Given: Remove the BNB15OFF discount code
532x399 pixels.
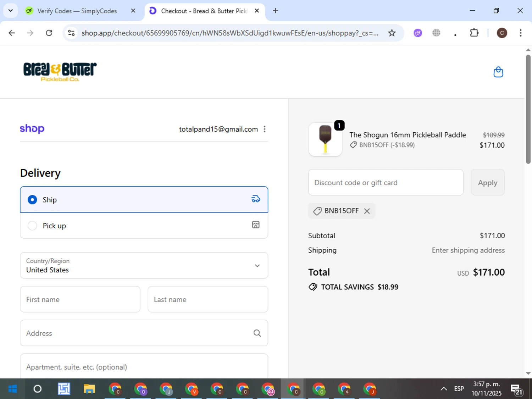Looking at the screenshot, I should click(x=367, y=211).
